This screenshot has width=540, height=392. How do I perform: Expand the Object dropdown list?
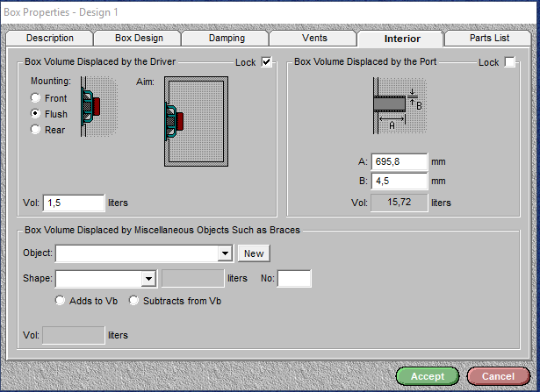(225, 253)
